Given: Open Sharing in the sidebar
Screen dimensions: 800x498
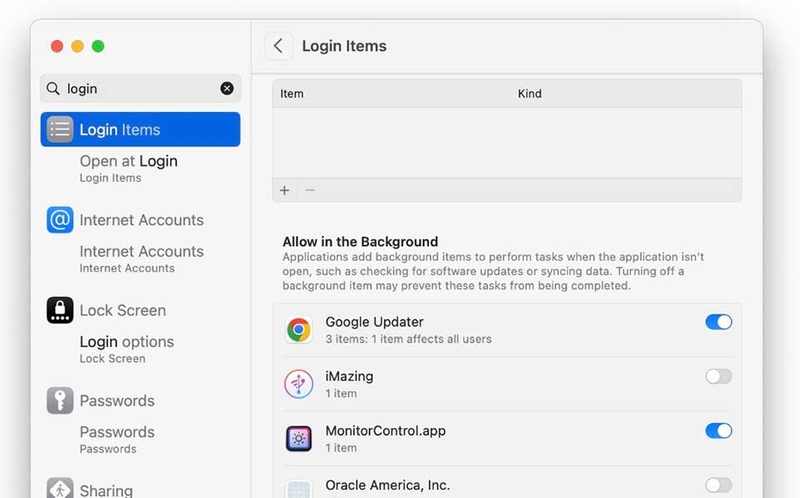Looking at the screenshot, I should click(106, 490).
